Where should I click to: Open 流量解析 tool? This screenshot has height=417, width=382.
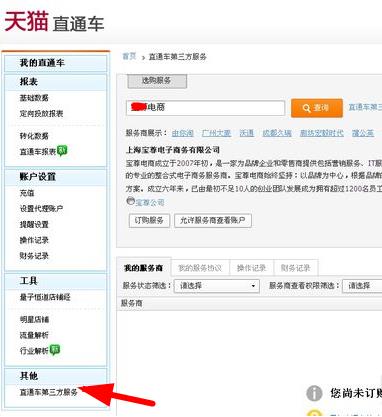pos(34,335)
